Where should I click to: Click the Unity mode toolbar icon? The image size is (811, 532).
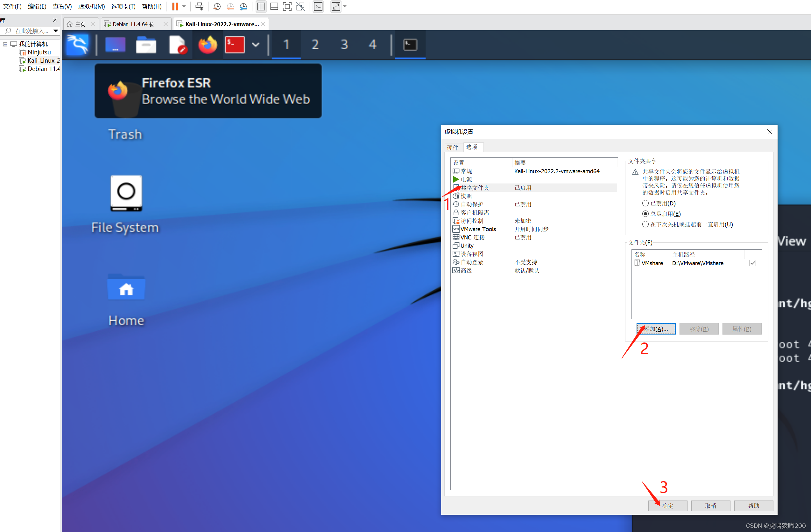(x=300, y=6)
